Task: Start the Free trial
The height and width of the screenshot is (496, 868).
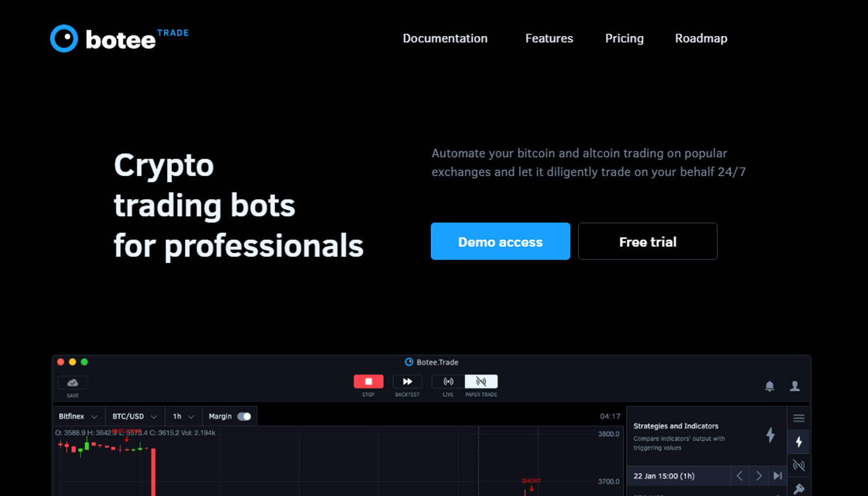Action: (647, 241)
